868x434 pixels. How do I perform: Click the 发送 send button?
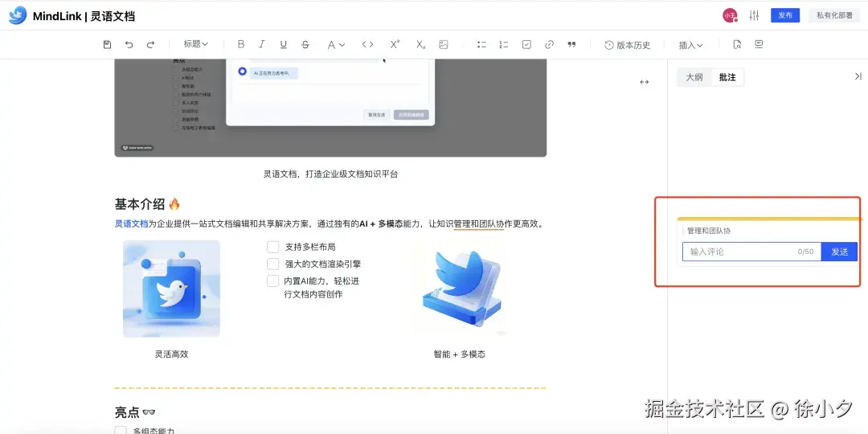pos(839,252)
